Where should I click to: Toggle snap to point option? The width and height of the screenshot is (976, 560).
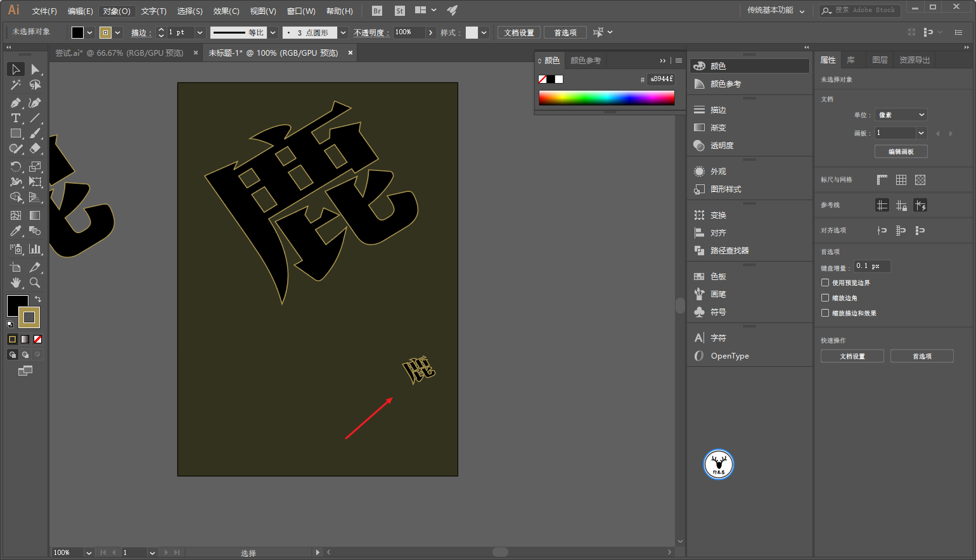pos(882,231)
